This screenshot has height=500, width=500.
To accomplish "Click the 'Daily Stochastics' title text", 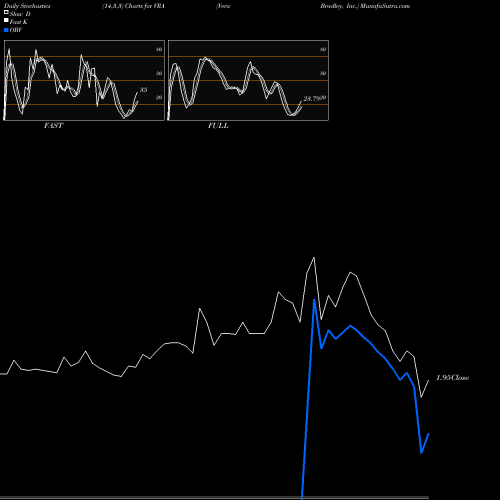I will click(x=27, y=6).
